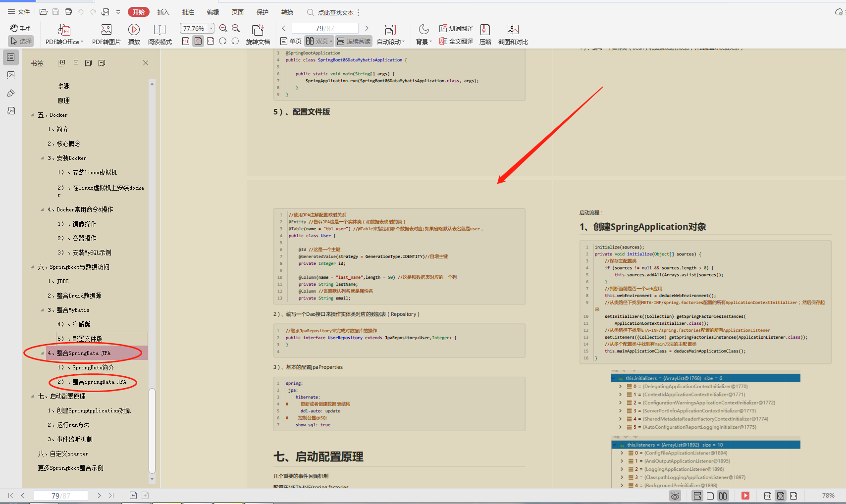Open bookmark 八、自定义starter

click(x=63, y=454)
